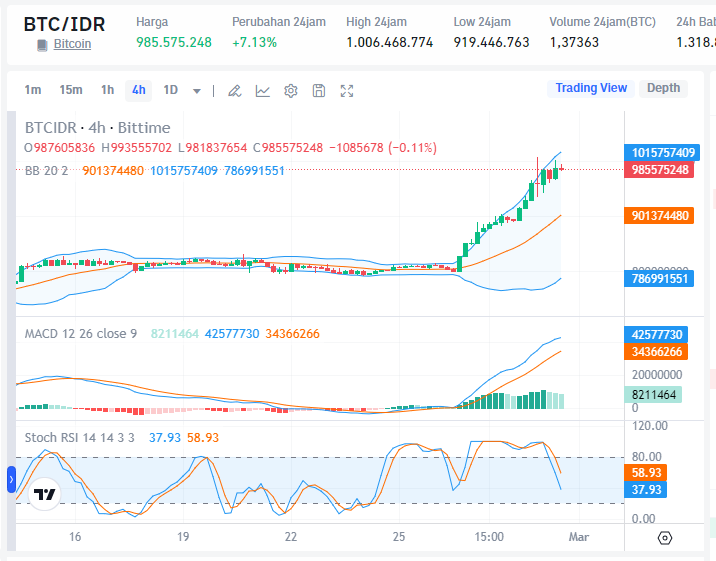Viewport: 716px width, 561px height.
Task: Click histogram value label 8211464
Action: [x=653, y=395]
